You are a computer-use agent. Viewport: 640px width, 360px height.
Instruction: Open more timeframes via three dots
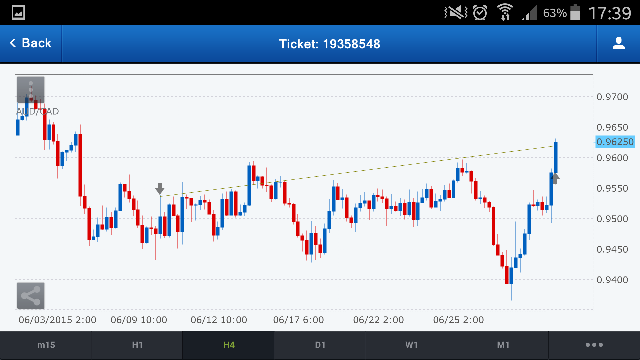pyautogui.click(x=594, y=345)
